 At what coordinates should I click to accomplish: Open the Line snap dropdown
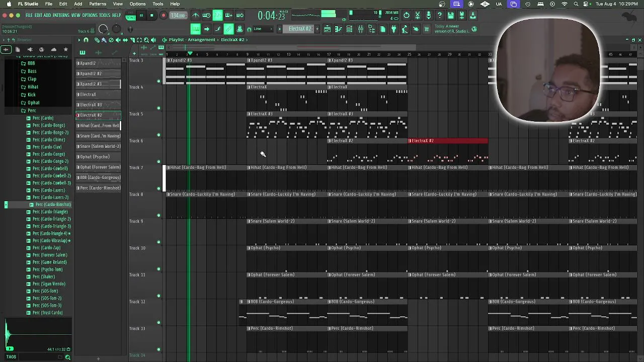point(264,29)
